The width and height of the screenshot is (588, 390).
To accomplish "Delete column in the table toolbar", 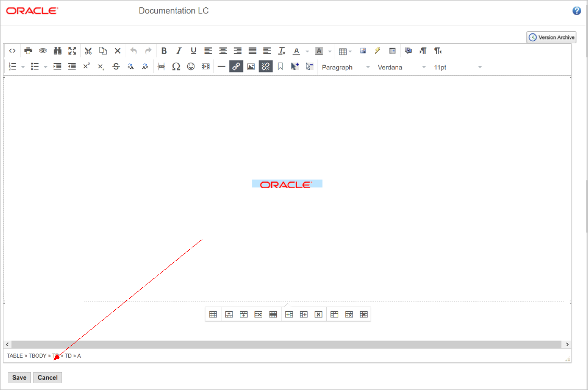I will (318, 314).
